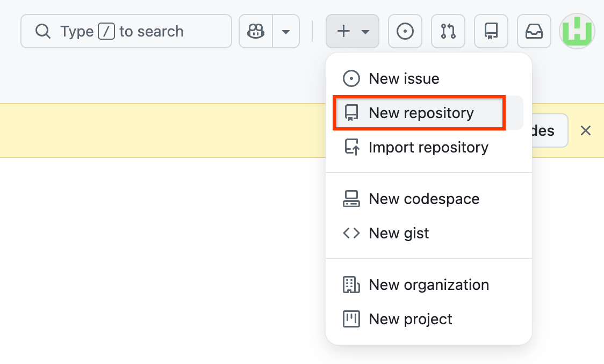Expand the Copilot dropdown arrow

286,31
